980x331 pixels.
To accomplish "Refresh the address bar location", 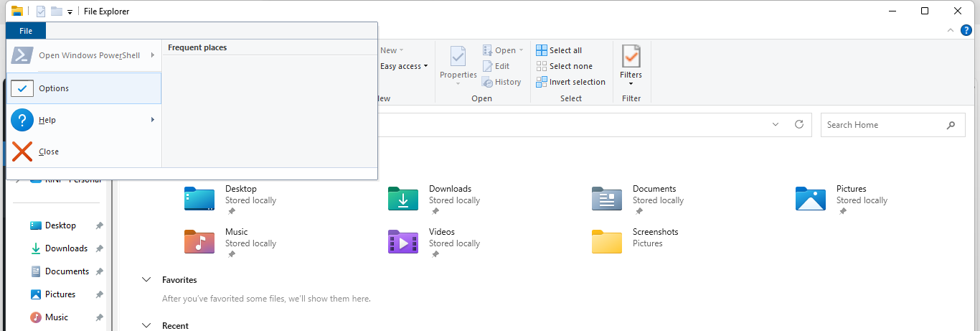I will (x=798, y=124).
